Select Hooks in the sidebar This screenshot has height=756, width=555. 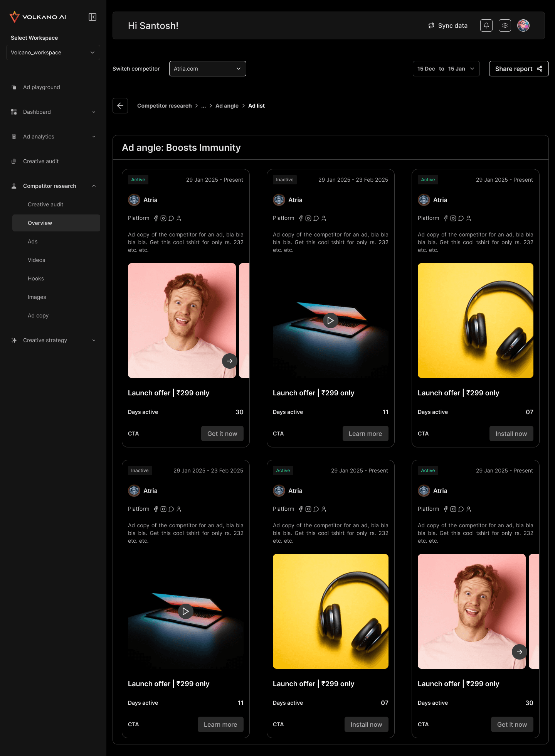[36, 278]
